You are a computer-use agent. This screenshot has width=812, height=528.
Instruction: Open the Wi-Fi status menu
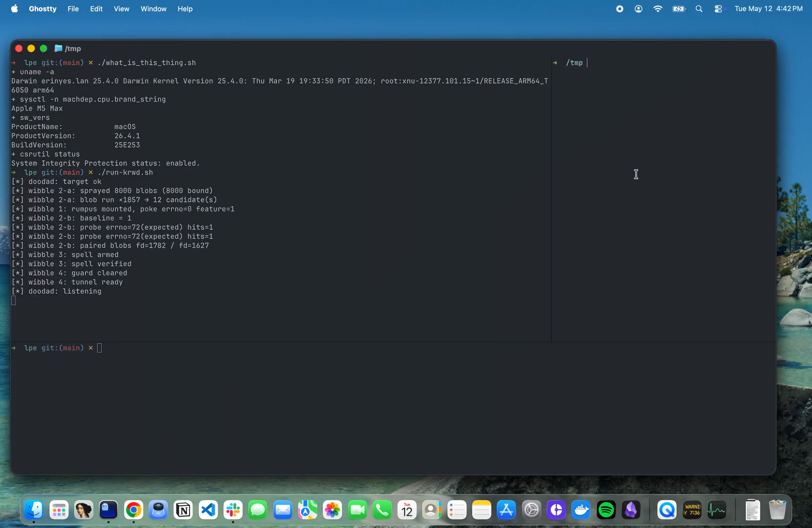[658, 9]
